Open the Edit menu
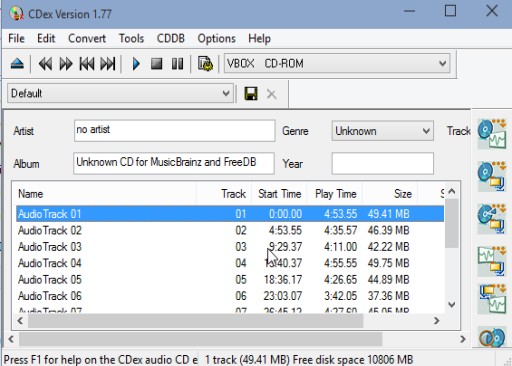Screen dimensions: 512x366 click(46, 38)
